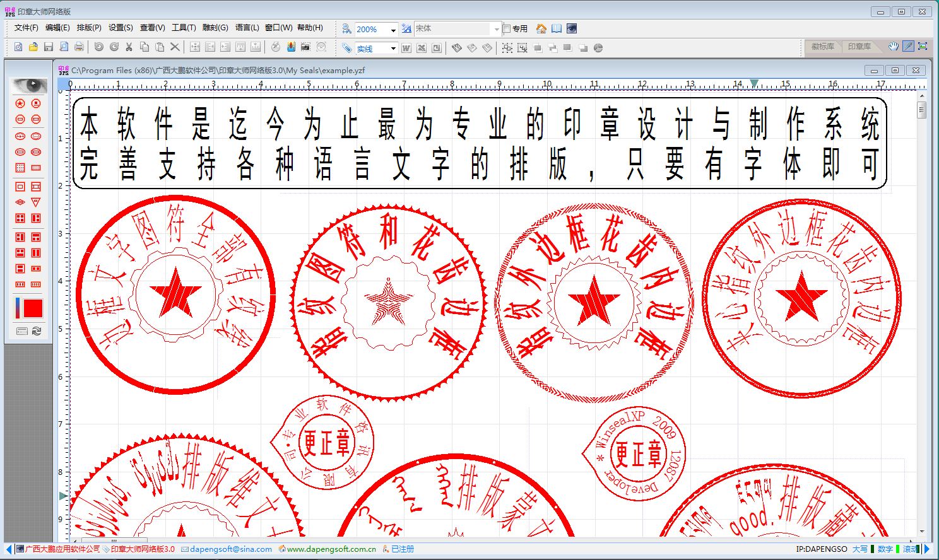Click the Cut scissors icon
Screen dimensions: 939x560
click(x=129, y=47)
